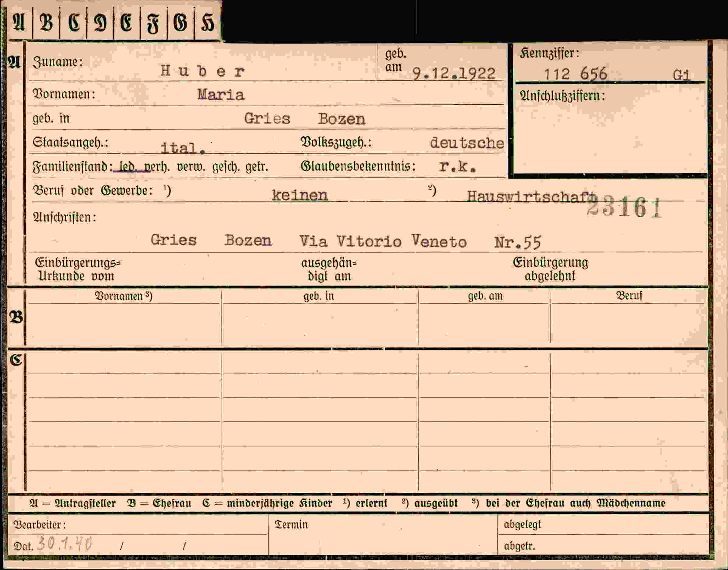728x570 pixels.
Task: Click the practiced occupation 'Hauswirtschaft'
Action: 531,196
